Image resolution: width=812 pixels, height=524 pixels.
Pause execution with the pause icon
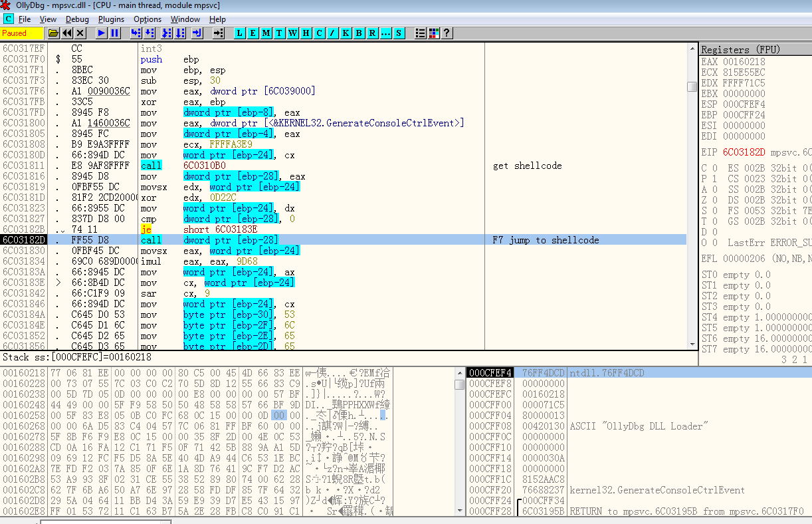pos(114,33)
